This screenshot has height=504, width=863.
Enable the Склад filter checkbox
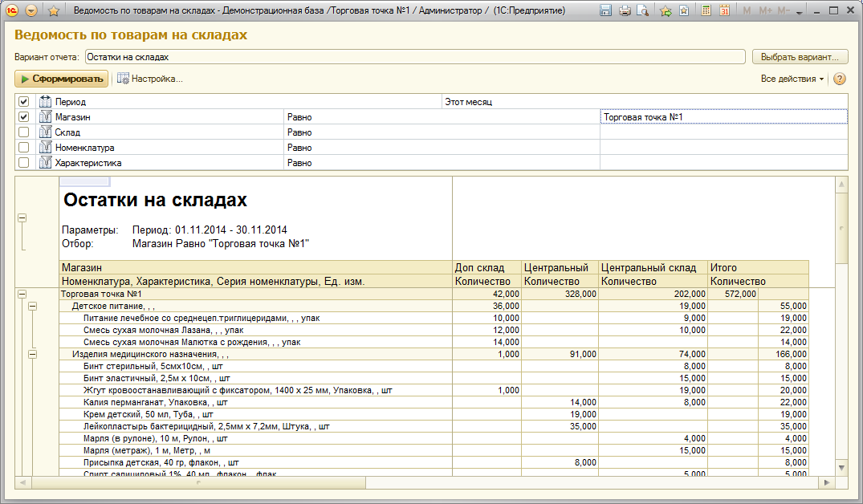[x=24, y=132]
